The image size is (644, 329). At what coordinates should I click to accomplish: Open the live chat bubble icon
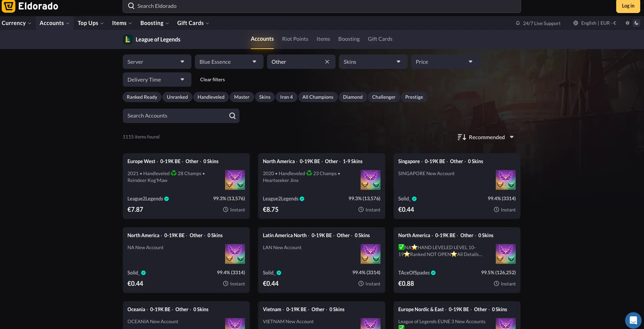pyautogui.click(x=632, y=320)
